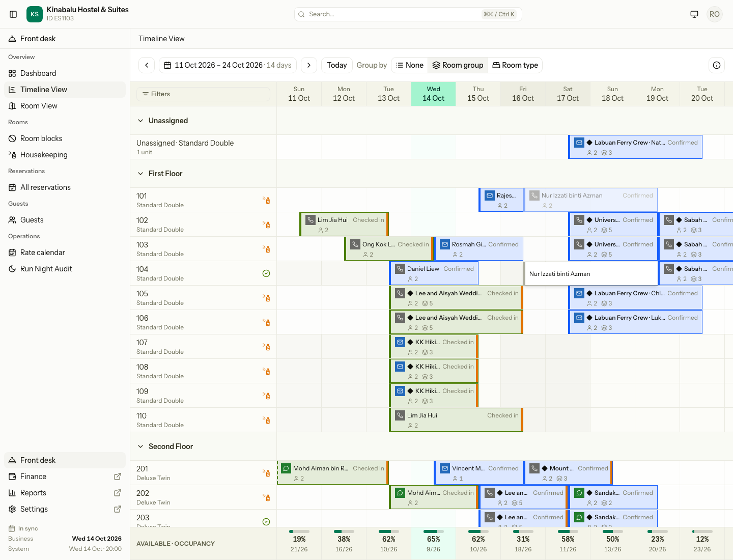Open Finance external link icon
The height and width of the screenshot is (560, 733).
point(118,477)
